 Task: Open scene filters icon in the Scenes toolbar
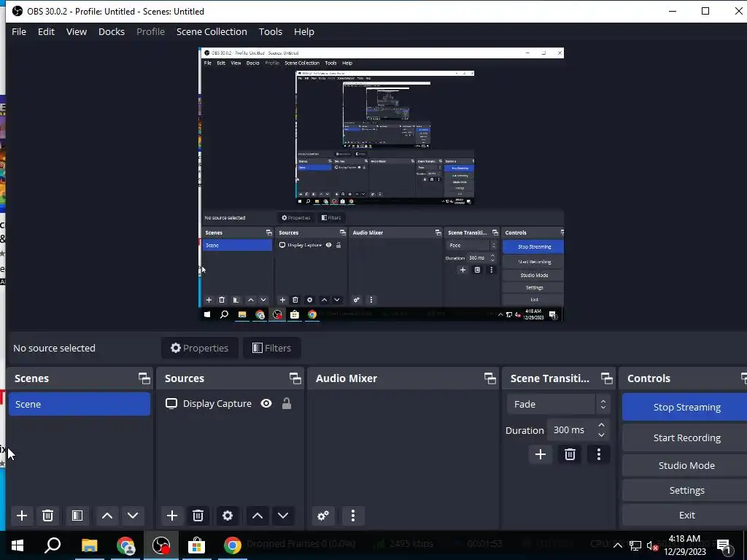[77, 516]
